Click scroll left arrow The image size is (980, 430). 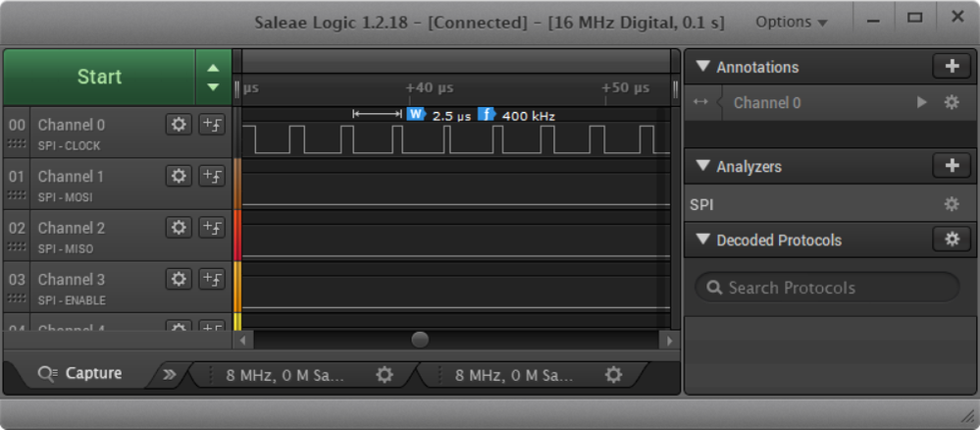(x=243, y=341)
